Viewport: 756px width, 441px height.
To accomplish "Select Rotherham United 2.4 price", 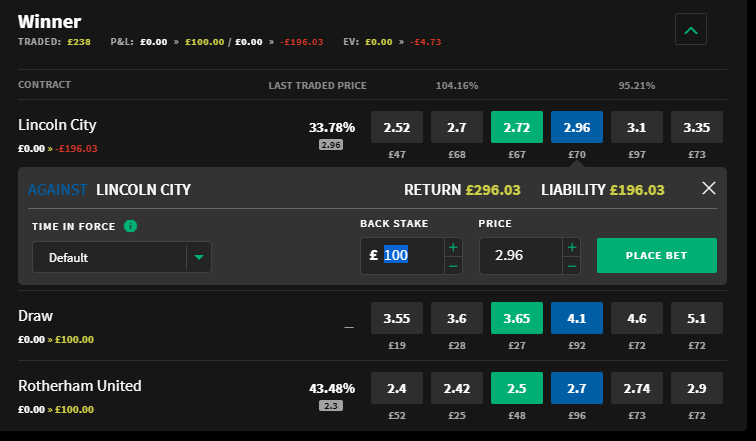I will click(397, 388).
